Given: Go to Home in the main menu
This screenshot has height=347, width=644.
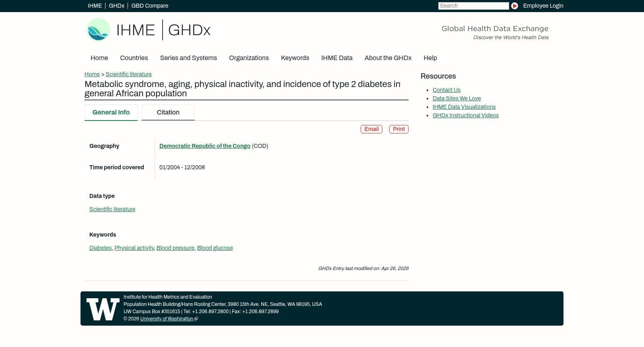Looking at the screenshot, I should pos(99,58).
